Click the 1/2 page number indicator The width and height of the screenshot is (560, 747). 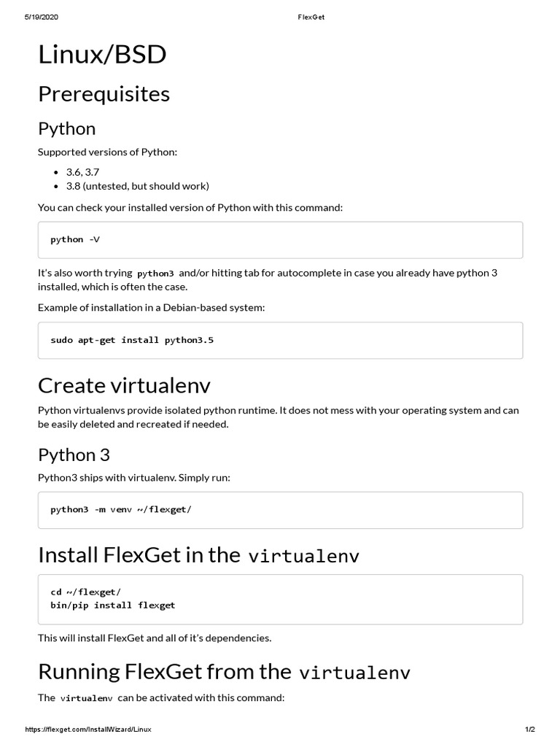click(x=530, y=729)
